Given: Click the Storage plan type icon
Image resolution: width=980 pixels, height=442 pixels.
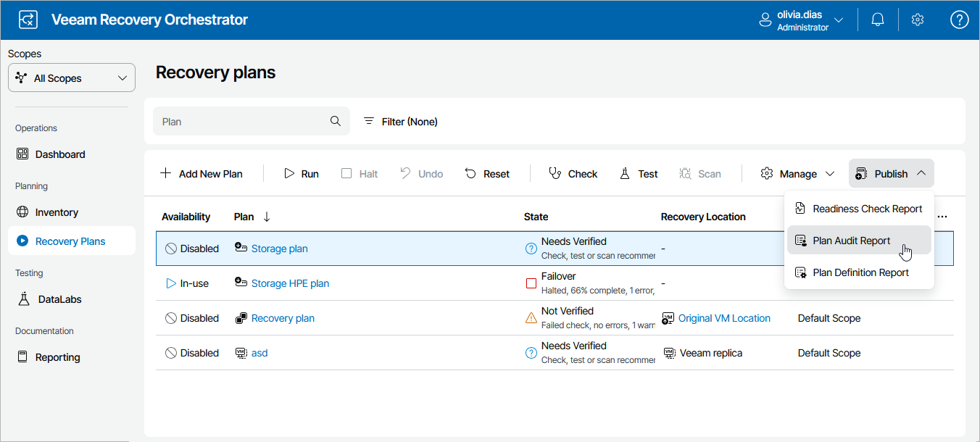Looking at the screenshot, I should click(x=240, y=248).
